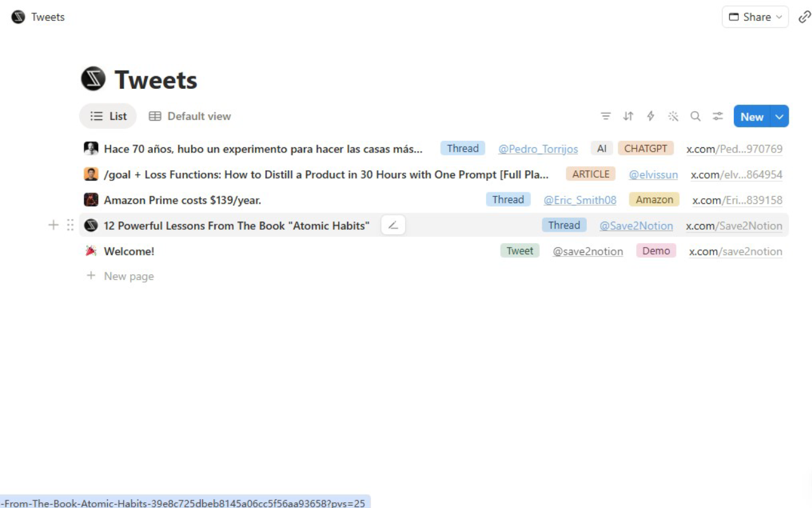Open the filter icon in the toolbar
This screenshot has height=508, width=812.
[x=606, y=116]
